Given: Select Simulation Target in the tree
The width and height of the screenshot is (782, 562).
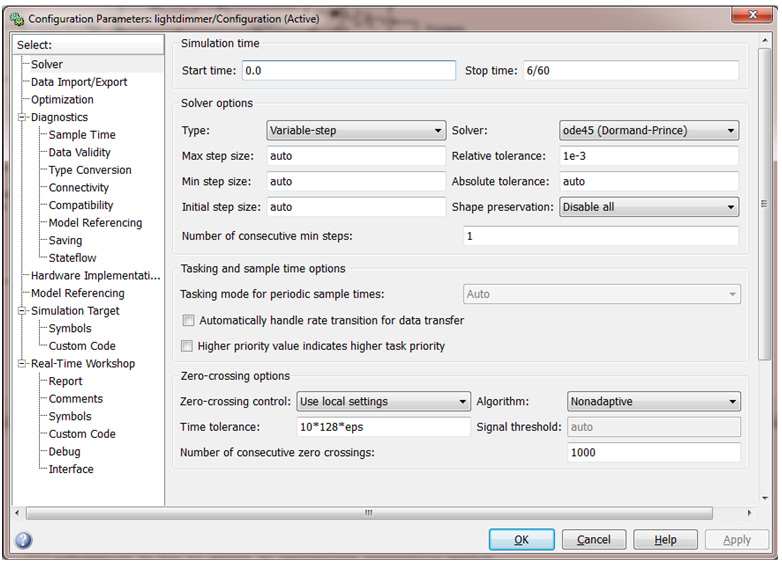Looking at the screenshot, I should pyautogui.click(x=75, y=311).
